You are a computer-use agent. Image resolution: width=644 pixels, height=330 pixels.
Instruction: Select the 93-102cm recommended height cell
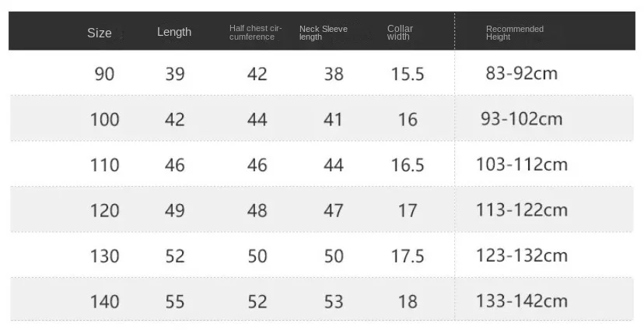click(521, 119)
